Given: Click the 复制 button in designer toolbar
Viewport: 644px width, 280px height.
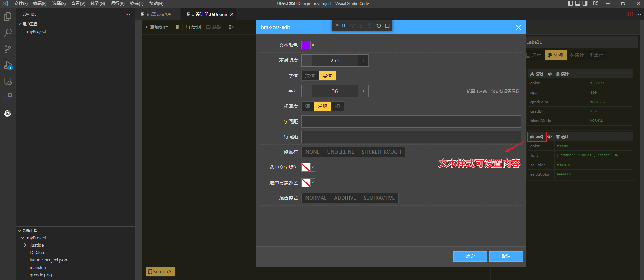Looking at the screenshot, I should click(193, 27).
